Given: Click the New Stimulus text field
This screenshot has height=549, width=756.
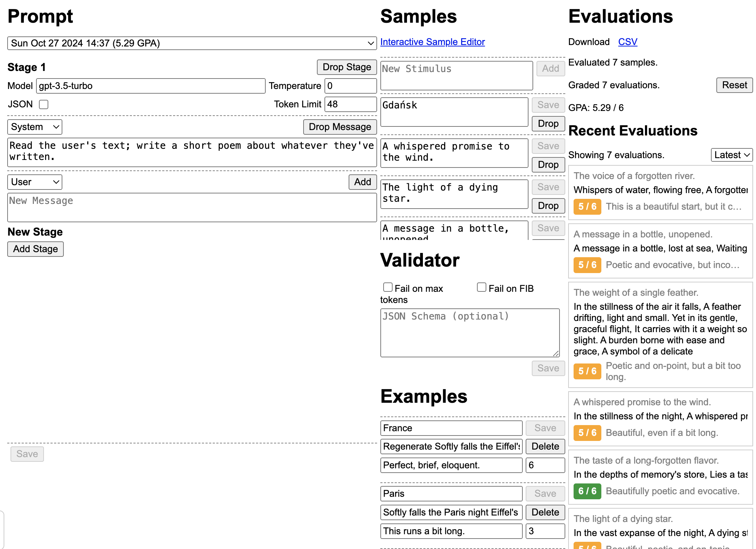Looking at the screenshot, I should coord(456,76).
